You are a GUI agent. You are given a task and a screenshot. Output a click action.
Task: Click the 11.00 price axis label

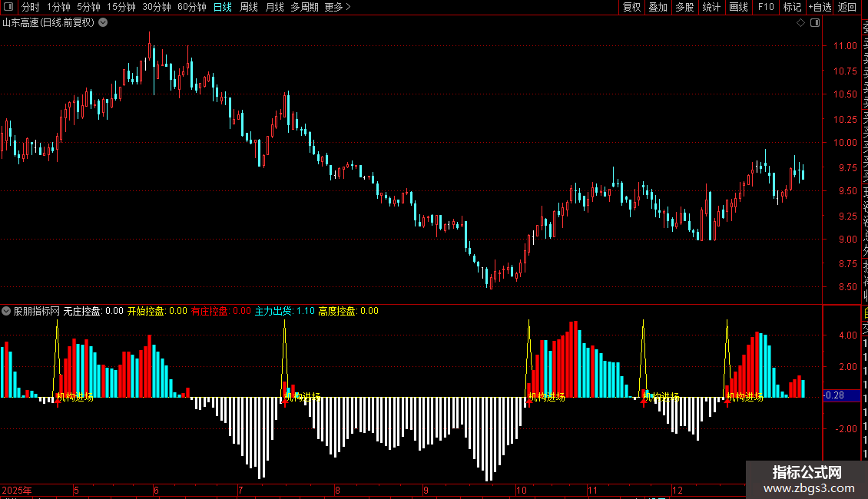tap(845, 46)
